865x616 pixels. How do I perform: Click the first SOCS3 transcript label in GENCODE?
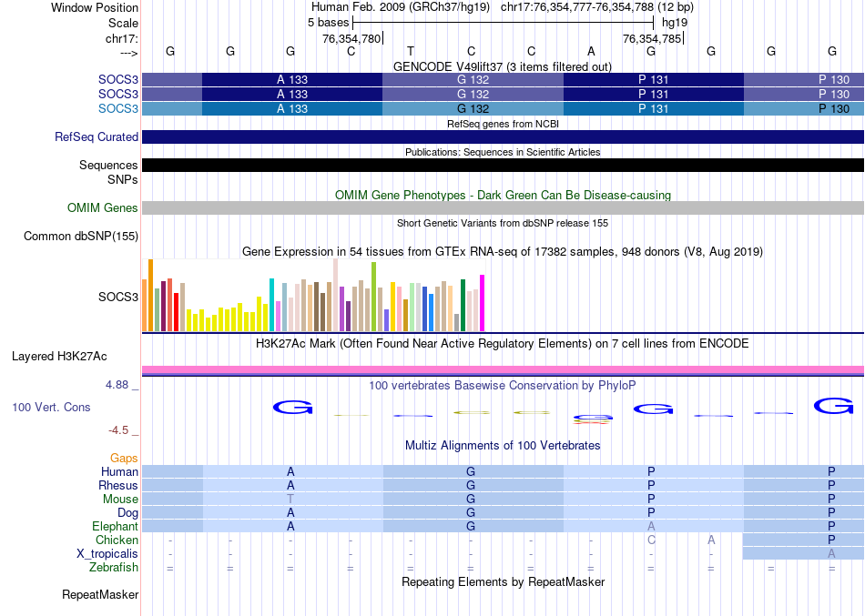click(118, 79)
